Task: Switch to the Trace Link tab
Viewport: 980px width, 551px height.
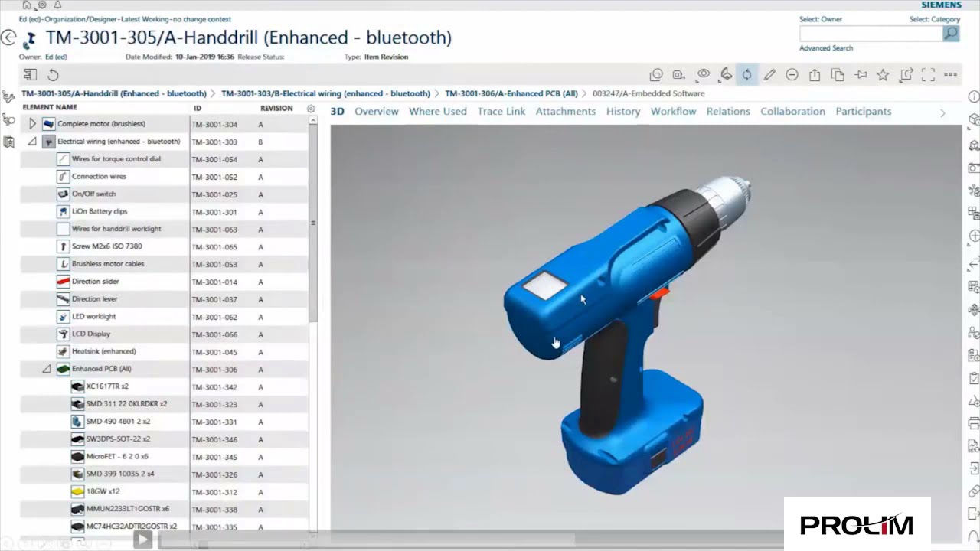Action: point(501,112)
